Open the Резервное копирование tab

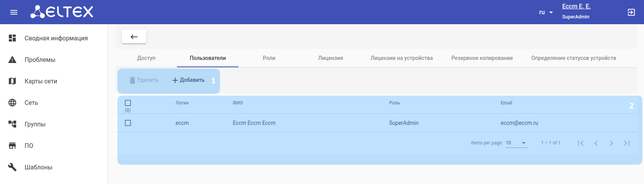pyautogui.click(x=482, y=58)
